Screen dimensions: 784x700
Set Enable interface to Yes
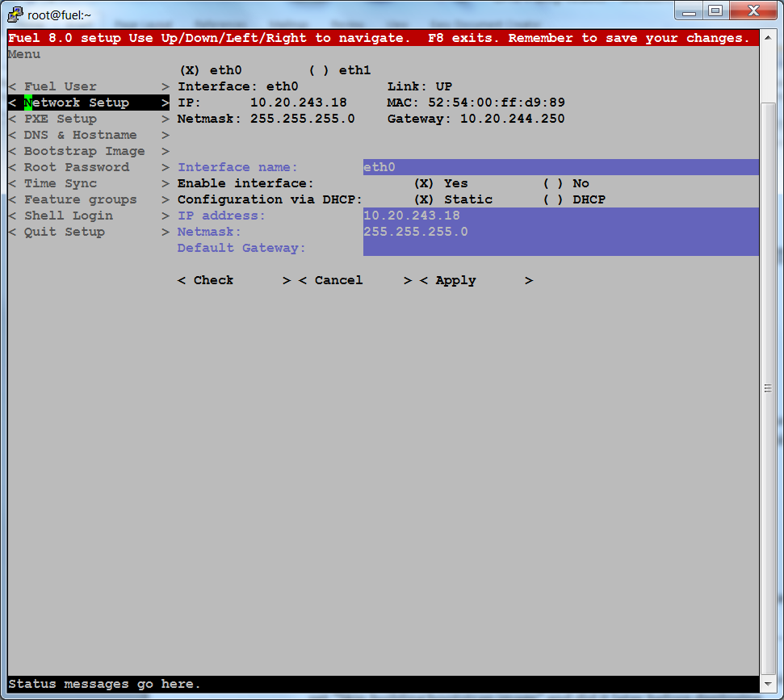click(x=441, y=183)
